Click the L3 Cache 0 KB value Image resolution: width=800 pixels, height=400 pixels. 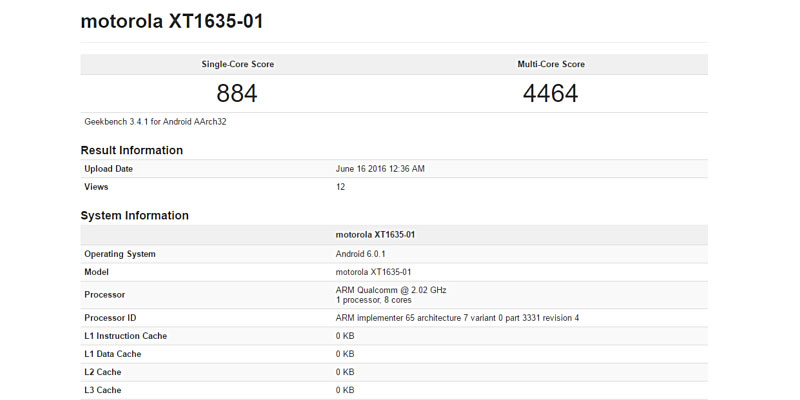345,390
